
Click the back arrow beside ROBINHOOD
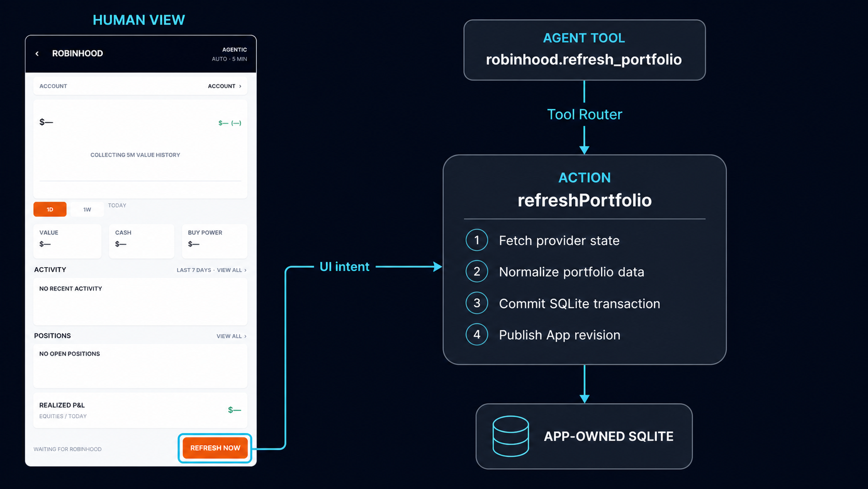pyautogui.click(x=37, y=54)
